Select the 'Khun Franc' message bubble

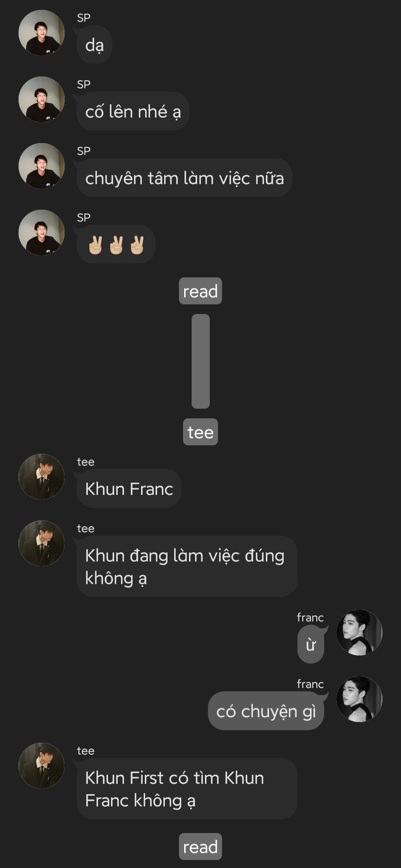coord(129,489)
